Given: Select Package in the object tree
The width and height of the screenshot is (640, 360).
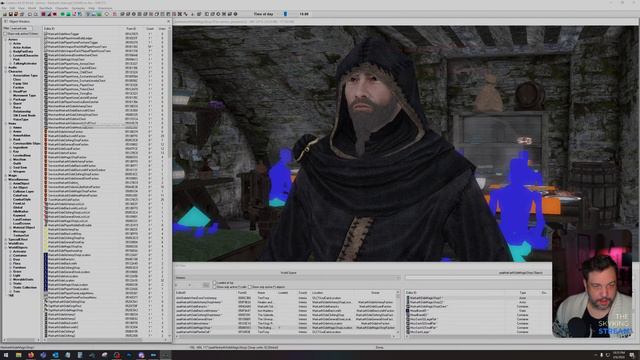Looking at the screenshot, I should coord(19,99).
